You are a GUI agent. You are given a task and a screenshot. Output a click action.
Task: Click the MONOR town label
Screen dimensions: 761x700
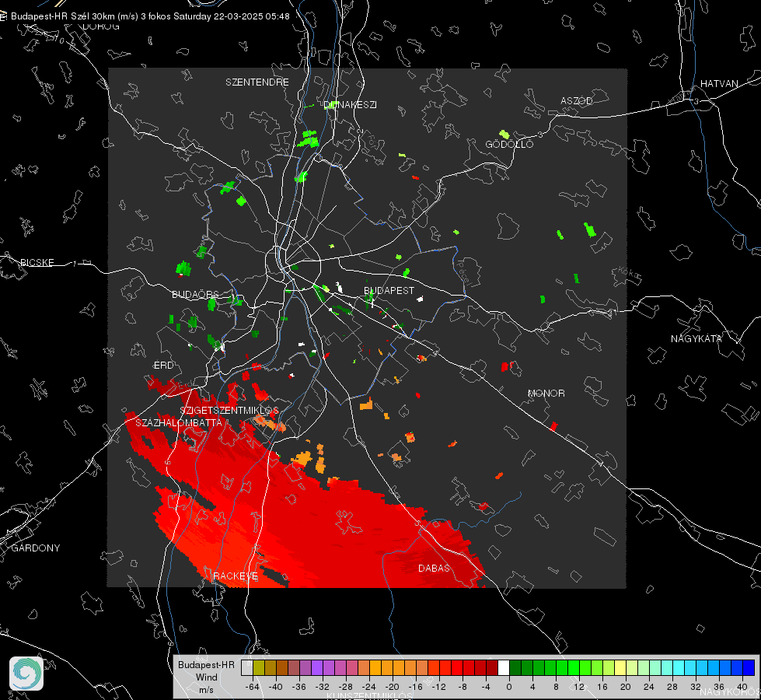coord(546,394)
